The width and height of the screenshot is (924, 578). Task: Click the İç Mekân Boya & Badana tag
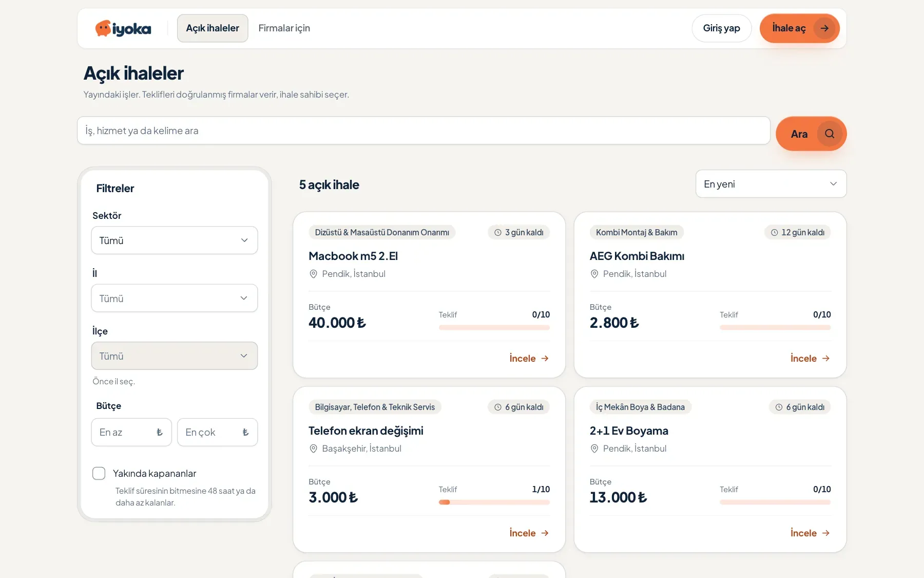pyautogui.click(x=640, y=407)
